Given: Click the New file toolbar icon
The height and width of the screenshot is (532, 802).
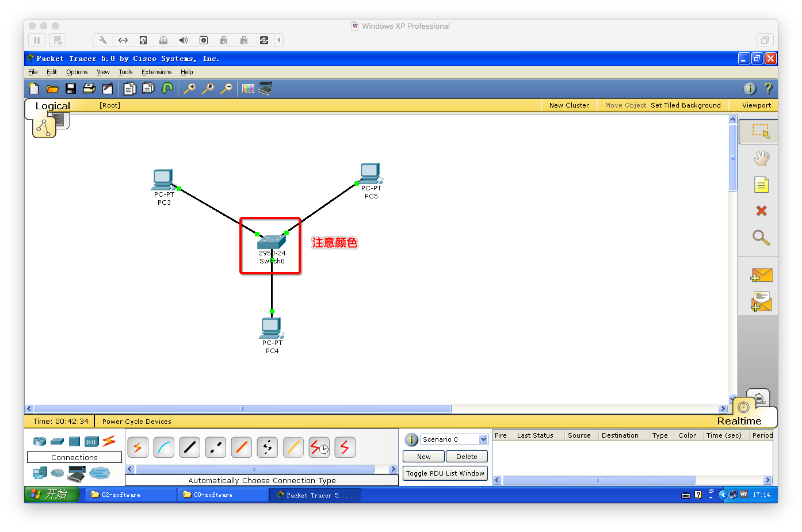Looking at the screenshot, I should 34,89.
